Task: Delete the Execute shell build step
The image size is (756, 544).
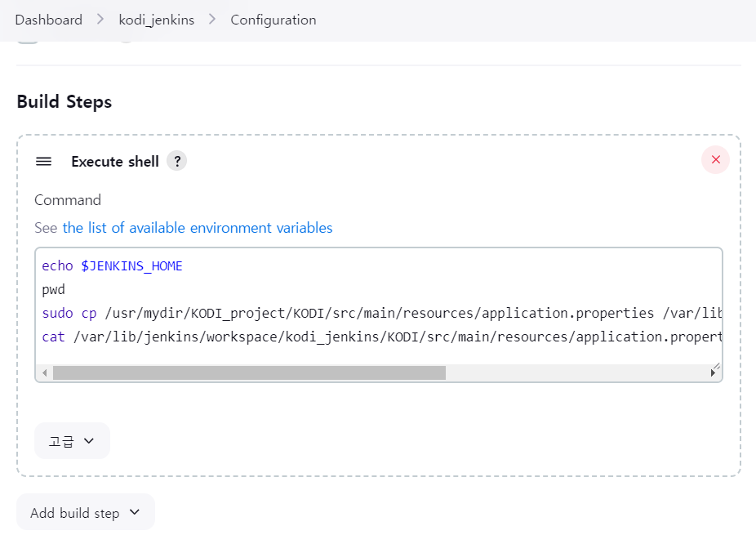Action: (715, 159)
